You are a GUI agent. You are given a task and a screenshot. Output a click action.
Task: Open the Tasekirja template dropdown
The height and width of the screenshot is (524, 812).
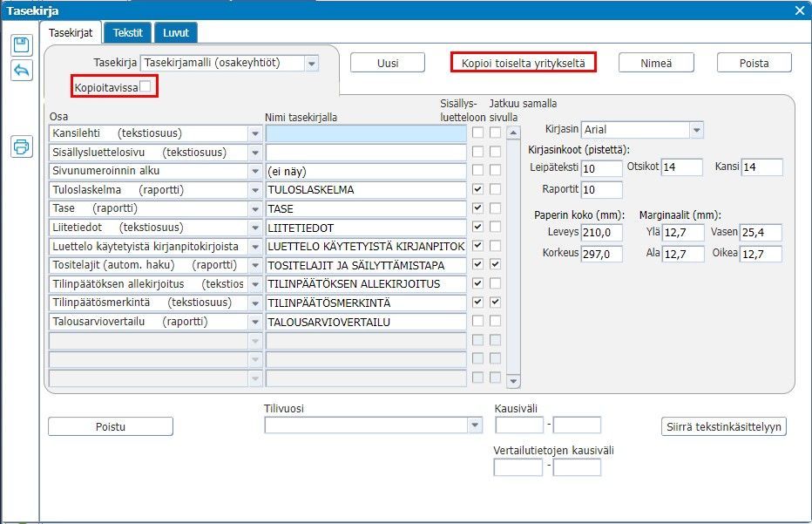point(312,63)
